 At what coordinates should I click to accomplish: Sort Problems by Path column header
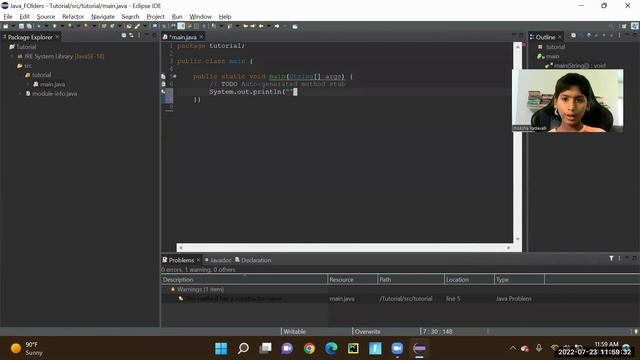coord(411,280)
